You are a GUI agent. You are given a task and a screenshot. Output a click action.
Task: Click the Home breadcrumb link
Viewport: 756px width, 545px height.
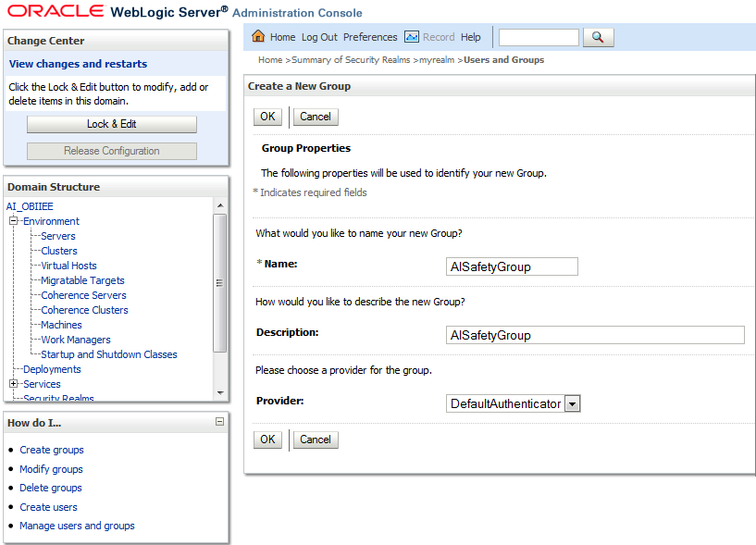pyautogui.click(x=270, y=60)
